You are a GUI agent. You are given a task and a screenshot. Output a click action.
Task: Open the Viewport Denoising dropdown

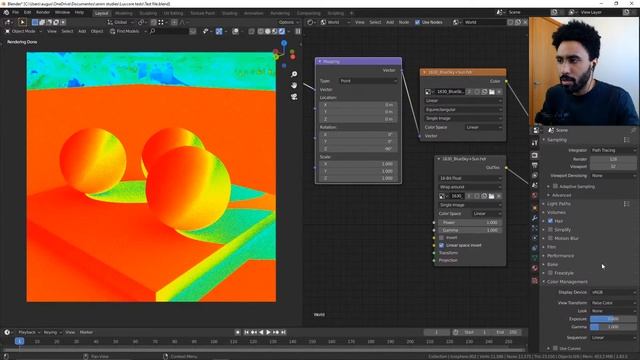(x=613, y=176)
